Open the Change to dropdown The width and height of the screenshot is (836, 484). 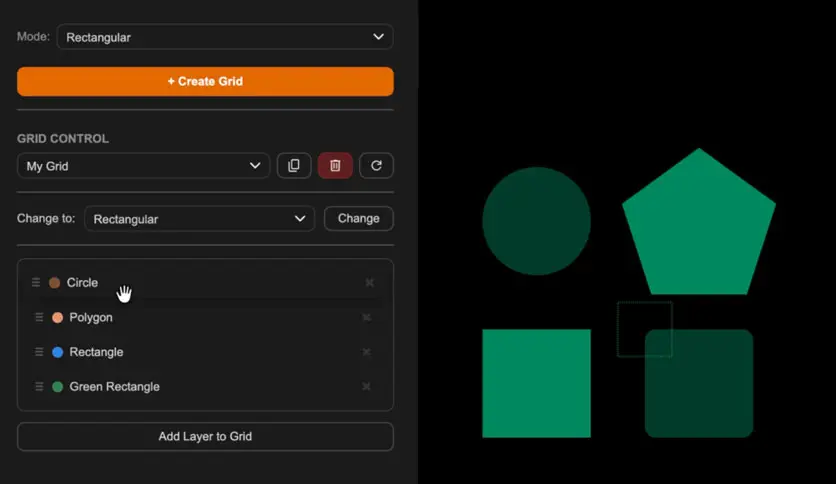pos(199,219)
